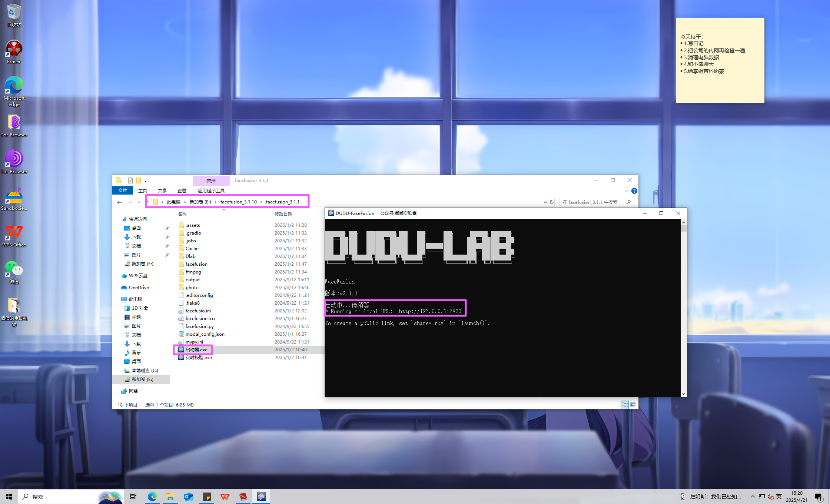
Task: Switch to the 主页 ribbon tab
Action: click(x=143, y=190)
